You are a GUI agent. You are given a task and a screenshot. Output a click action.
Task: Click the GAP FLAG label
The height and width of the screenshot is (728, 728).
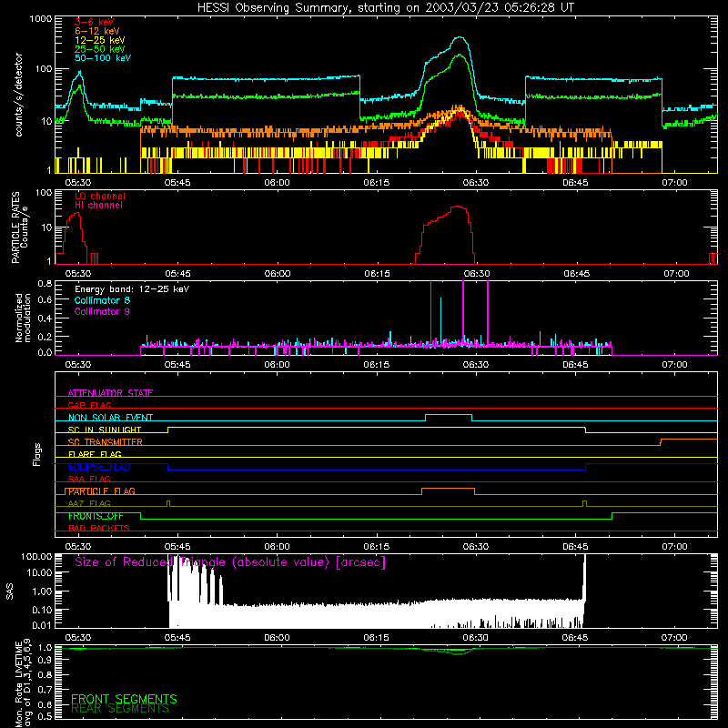(x=89, y=405)
